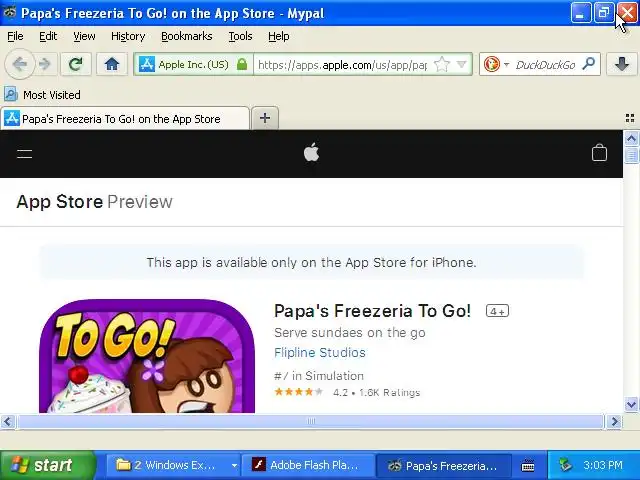Click the star rating icons
The height and width of the screenshot is (480, 640).
tap(299, 392)
